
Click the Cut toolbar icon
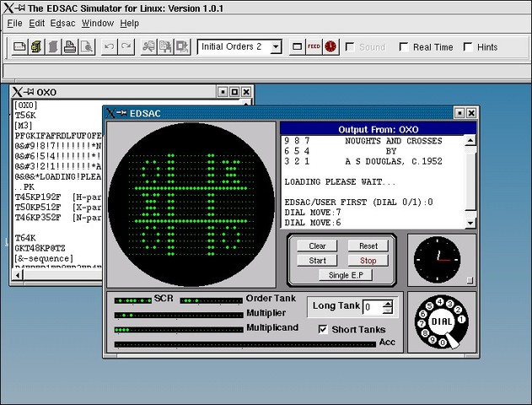pyautogui.click(x=148, y=47)
